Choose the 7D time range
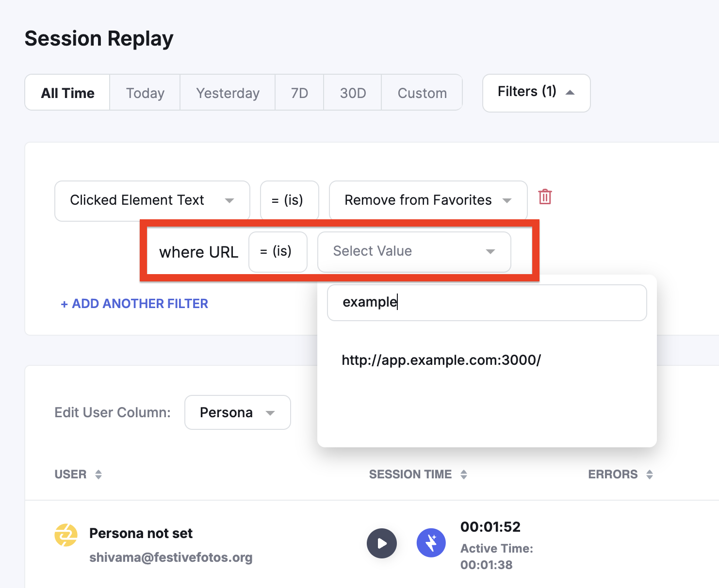 tap(299, 93)
